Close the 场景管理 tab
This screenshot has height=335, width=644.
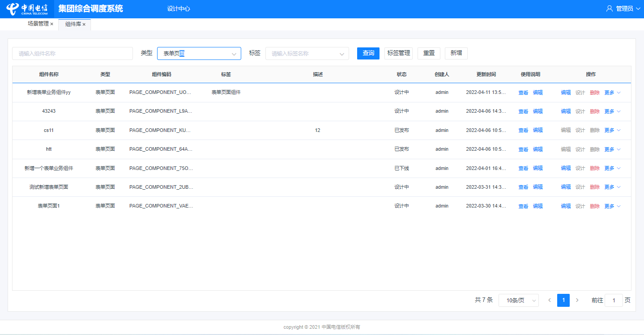pyautogui.click(x=52, y=24)
